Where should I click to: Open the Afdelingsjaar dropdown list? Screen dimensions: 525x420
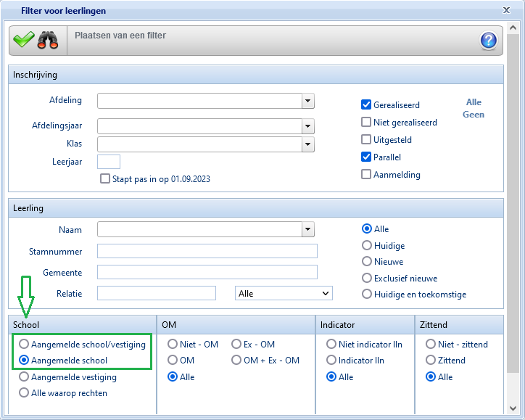pos(308,126)
